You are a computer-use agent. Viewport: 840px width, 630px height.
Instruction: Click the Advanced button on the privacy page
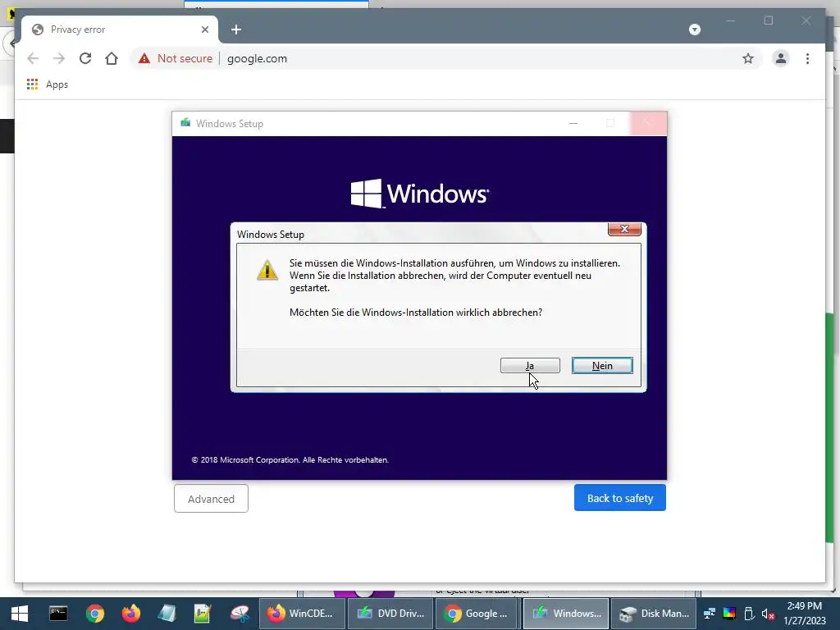point(211,499)
